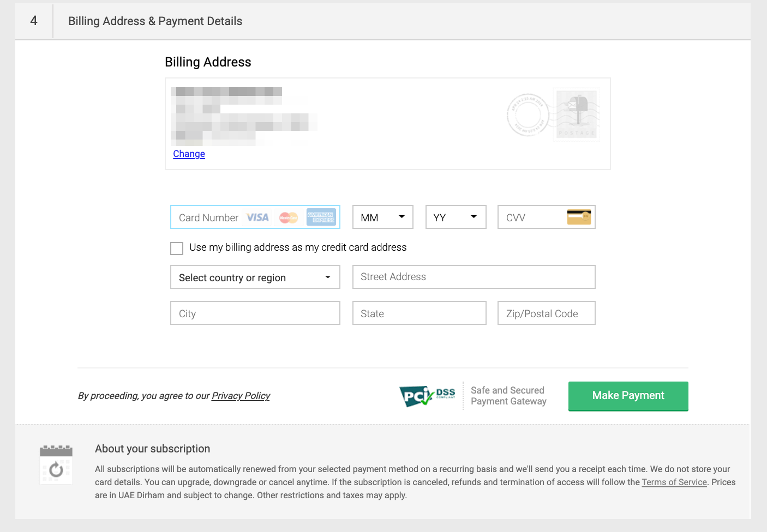This screenshot has height=532, width=767.
Task: Click the MasterCard logo icon
Action: [x=289, y=217]
